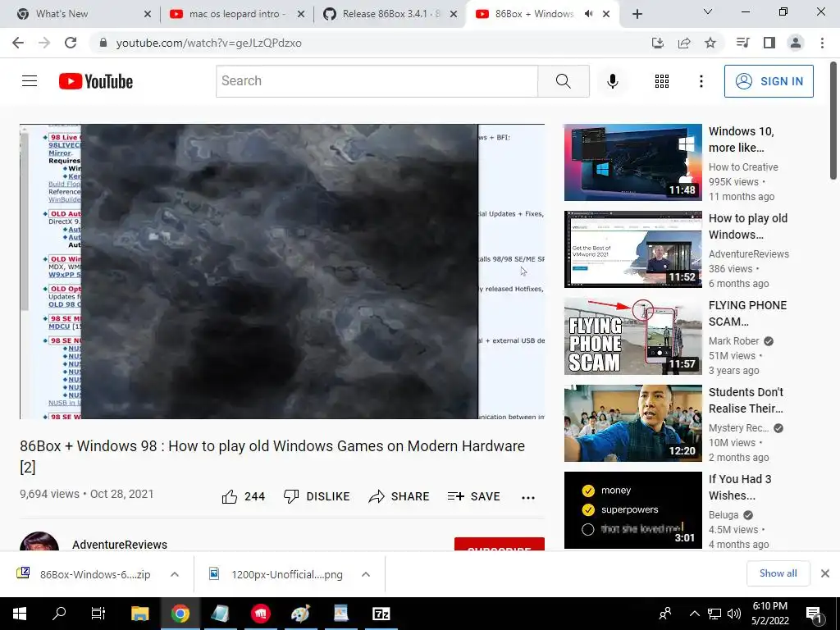Open Chrome three-dot menu
This screenshot has height=630, width=840.
click(822, 43)
